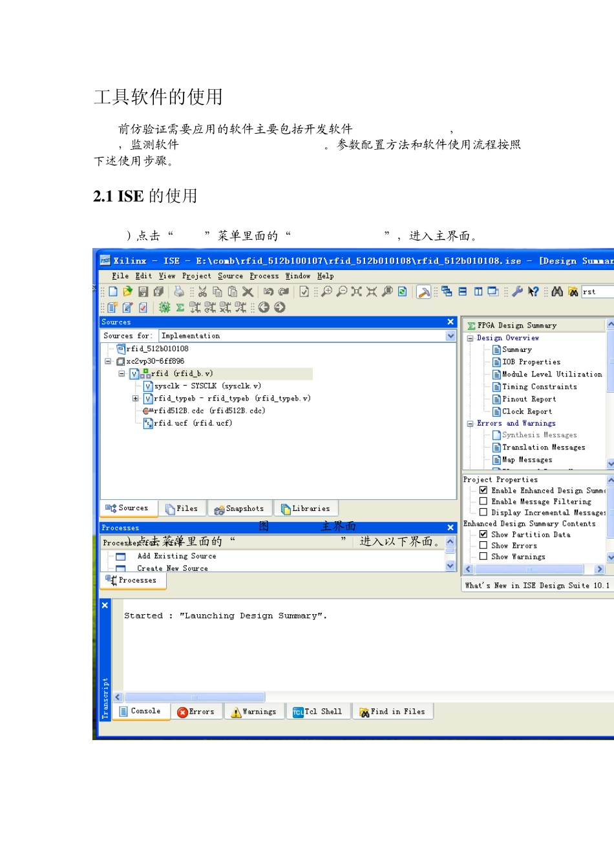Click the Open file folder icon

(128, 292)
